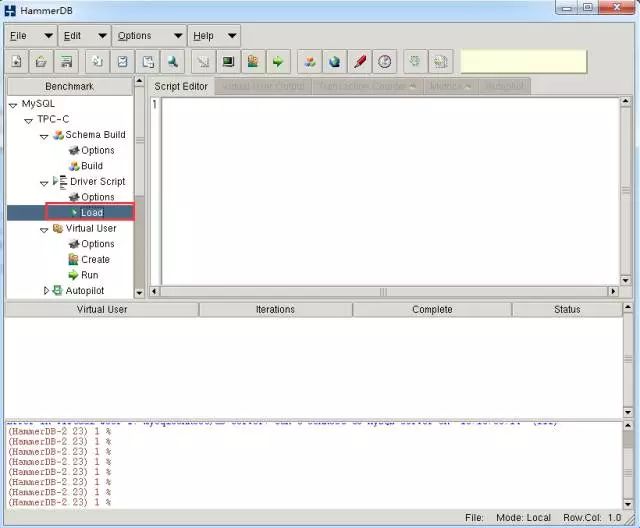Click the Create Virtual Users toolbar icon
The width and height of the screenshot is (640, 528).
point(253,62)
